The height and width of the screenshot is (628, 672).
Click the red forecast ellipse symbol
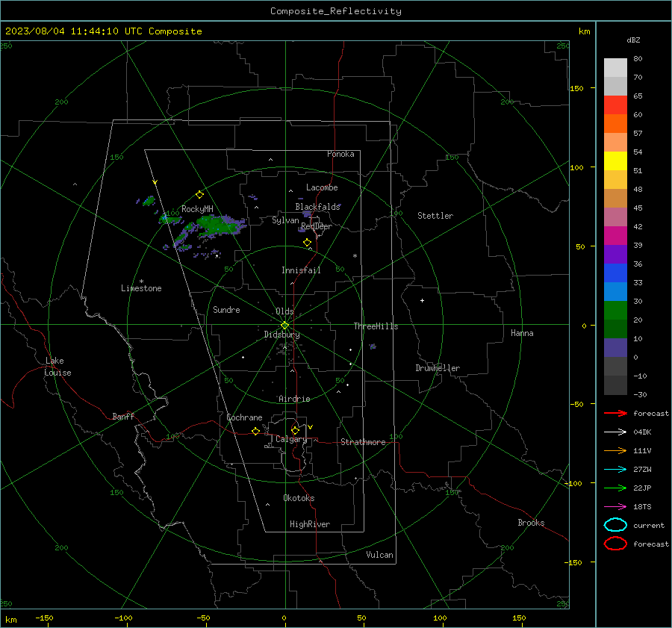pyautogui.click(x=615, y=544)
